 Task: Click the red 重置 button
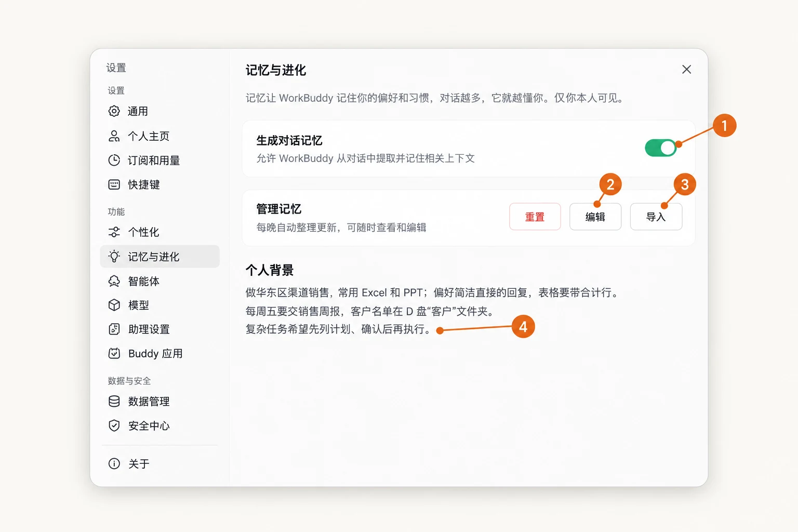pos(535,217)
